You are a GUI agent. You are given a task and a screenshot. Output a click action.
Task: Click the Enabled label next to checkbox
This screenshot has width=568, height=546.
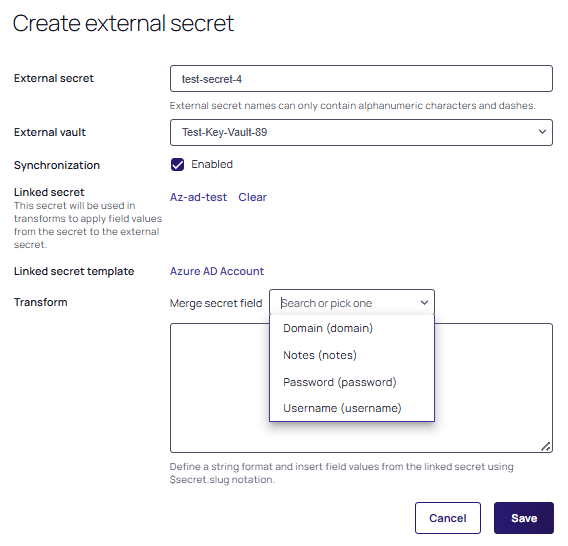(212, 164)
